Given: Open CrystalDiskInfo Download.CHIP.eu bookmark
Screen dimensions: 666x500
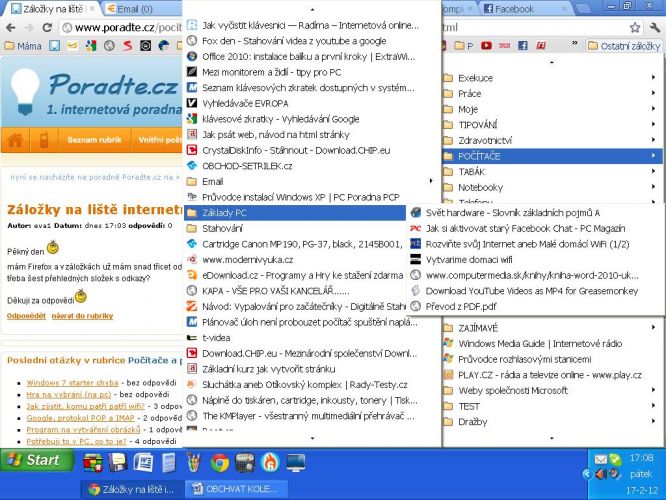Looking at the screenshot, I should [311, 150].
